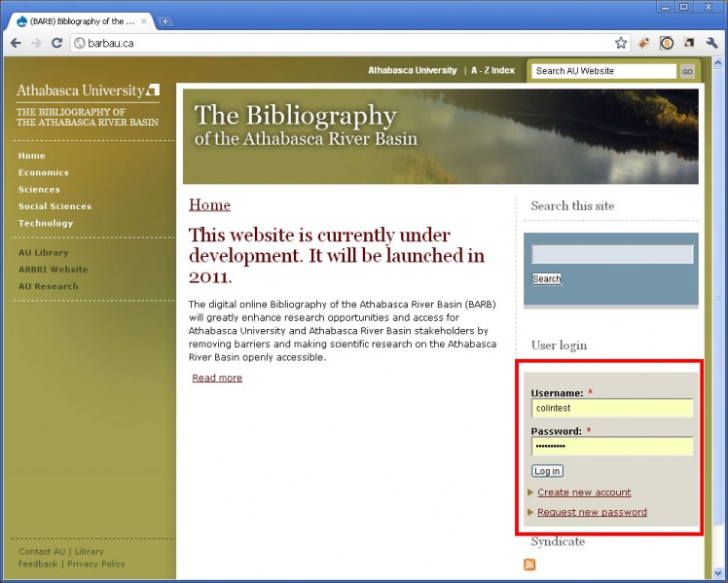
Task: Maximize the browser window
Action: (x=684, y=7)
